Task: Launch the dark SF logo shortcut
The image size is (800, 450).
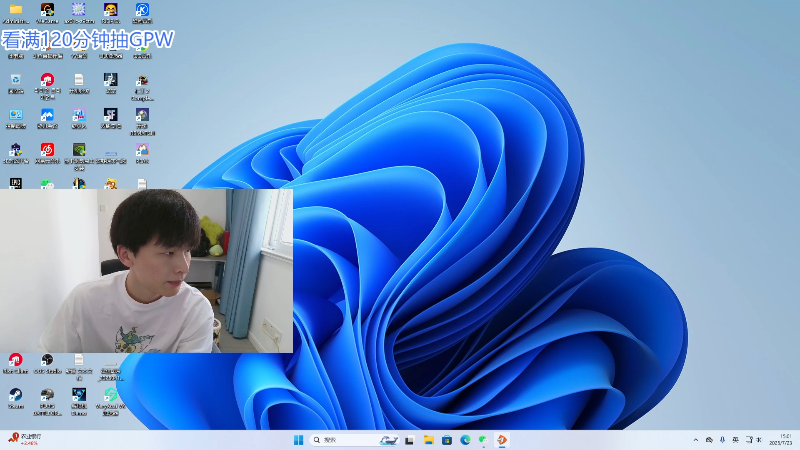Action: point(111,115)
